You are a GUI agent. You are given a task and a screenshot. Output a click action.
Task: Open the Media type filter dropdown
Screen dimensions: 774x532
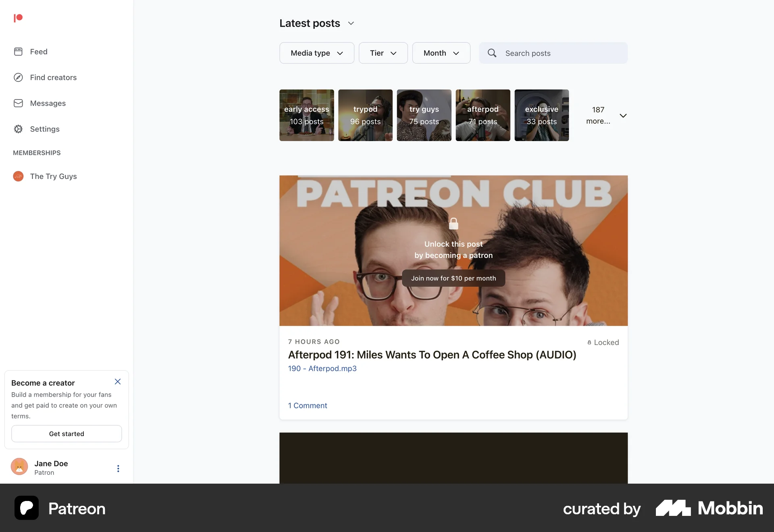point(316,53)
